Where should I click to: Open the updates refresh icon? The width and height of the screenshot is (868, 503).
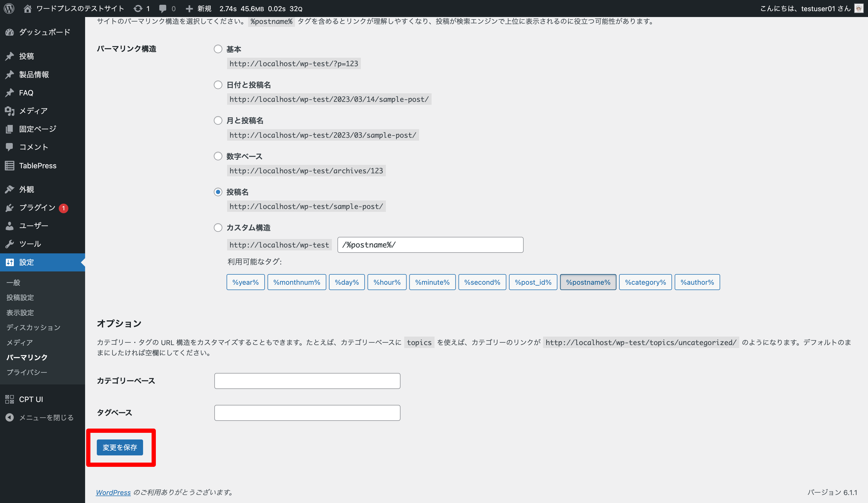point(138,9)
